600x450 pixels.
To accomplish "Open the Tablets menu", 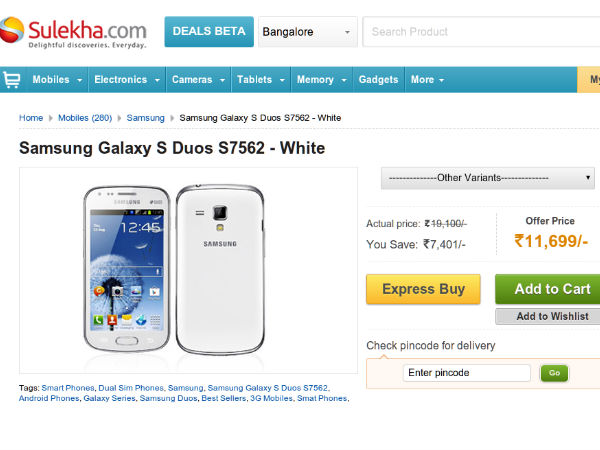I will pyautogui.click(x=260, y=80).
